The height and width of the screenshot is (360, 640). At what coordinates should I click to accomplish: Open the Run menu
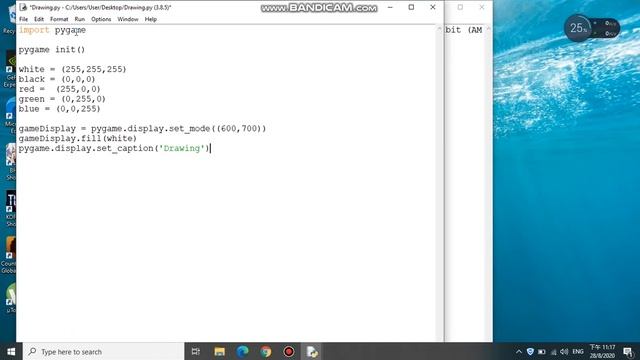point(80,19)
